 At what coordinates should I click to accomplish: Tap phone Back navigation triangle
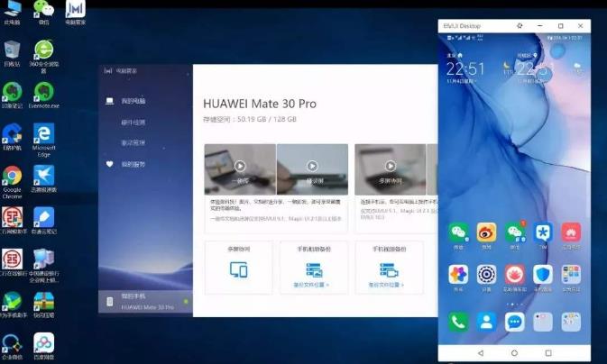(481, 353)
